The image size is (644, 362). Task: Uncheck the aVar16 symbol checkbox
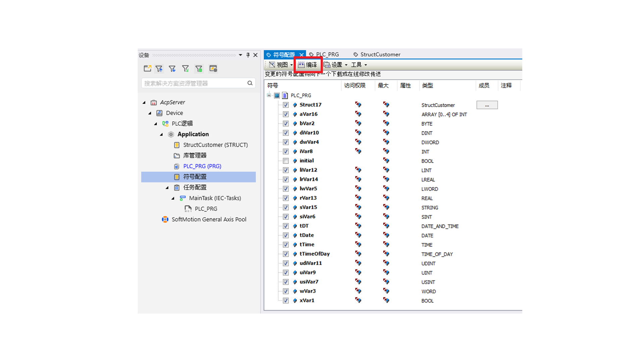click(286, 114)
